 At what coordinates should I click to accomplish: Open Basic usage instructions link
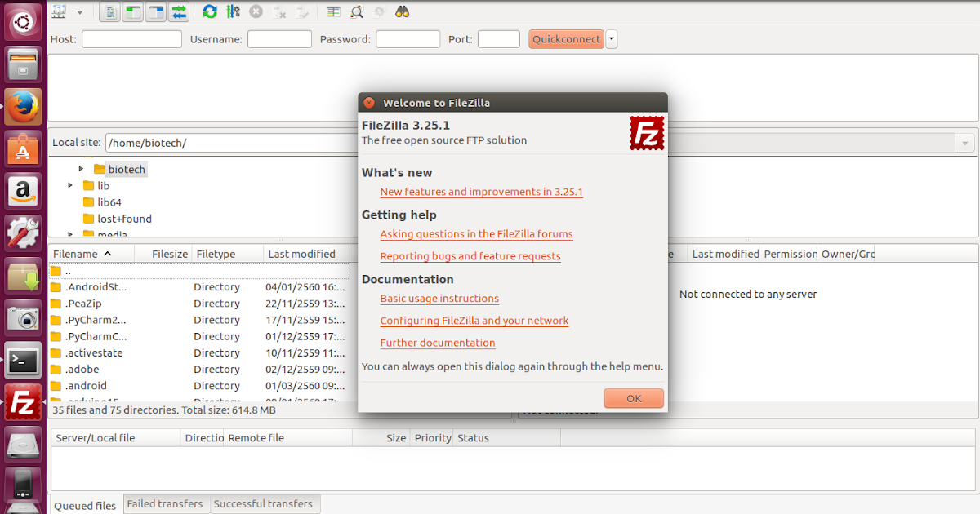(439, 299)
